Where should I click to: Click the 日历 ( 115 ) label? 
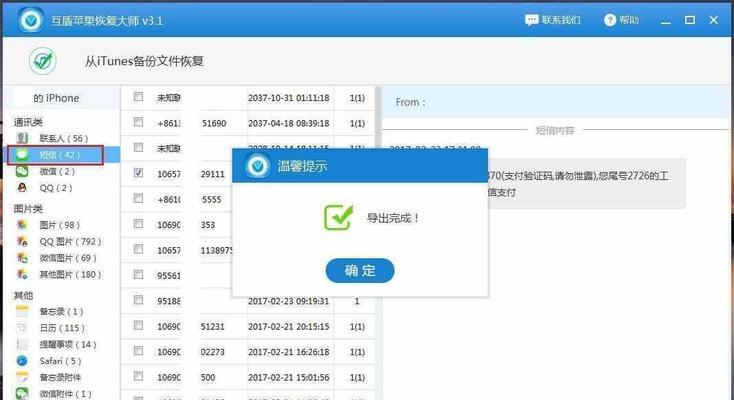point(62,328)
